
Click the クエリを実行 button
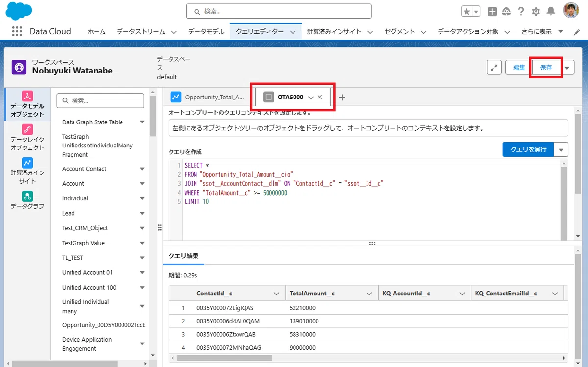[528, 149]
